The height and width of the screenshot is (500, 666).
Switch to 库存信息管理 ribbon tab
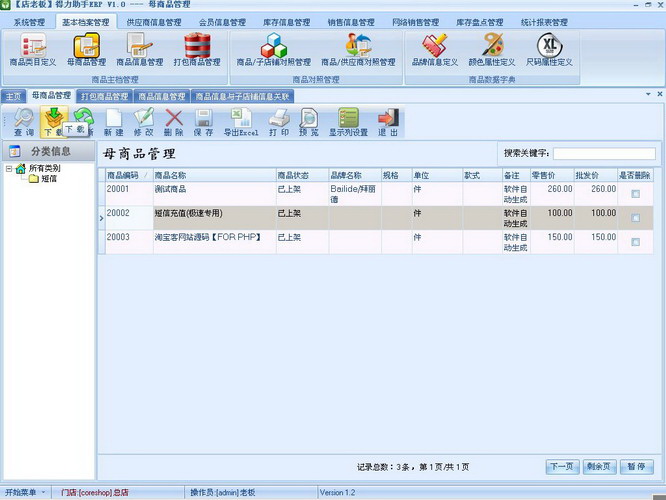tap(287, 22)
